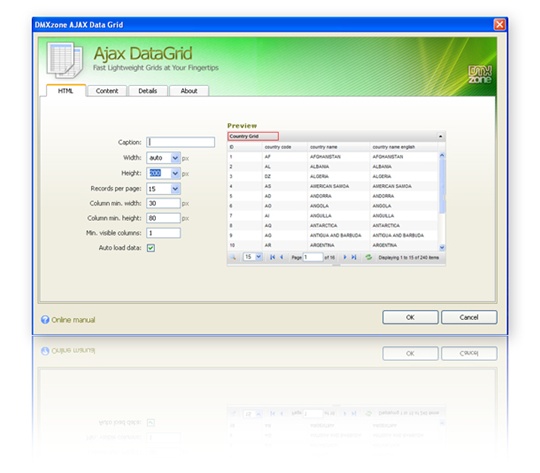Click ANTARCTICA in the country name column

coord(323,226)
